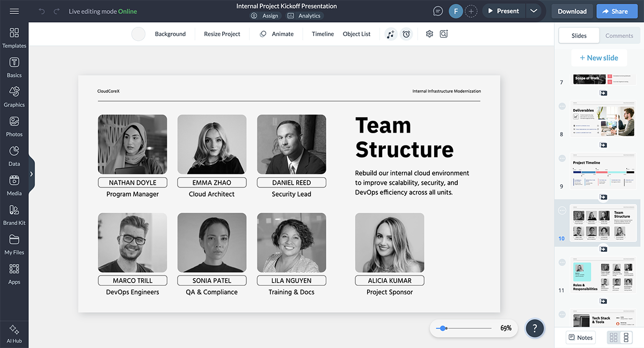Open project settings gear icon
Image resolution: width=644 pixels, height=348 pixels.
tap(429, 34)
